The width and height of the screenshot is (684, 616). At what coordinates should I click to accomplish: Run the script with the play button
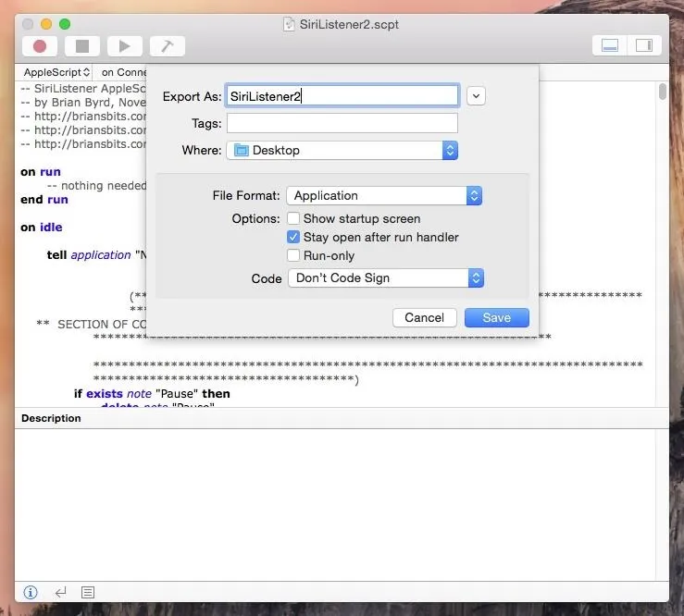[x=125, y=46]
